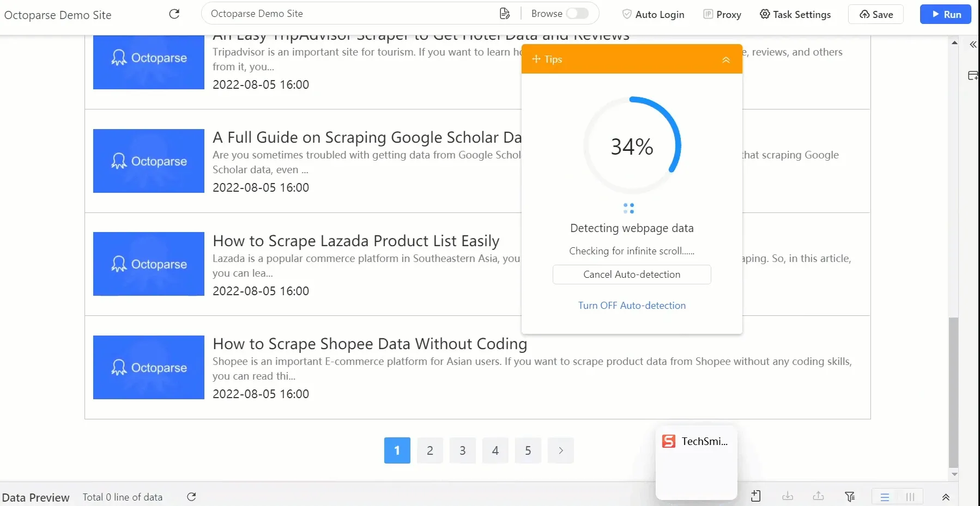Go to next page arrow
Viewport: 980px width, 506px height.
tap(561, 450)
